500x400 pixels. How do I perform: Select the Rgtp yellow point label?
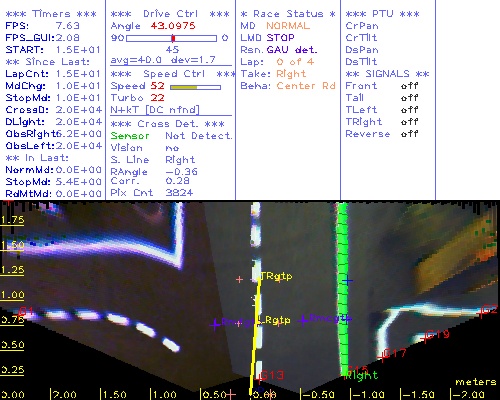coord(278,320)
